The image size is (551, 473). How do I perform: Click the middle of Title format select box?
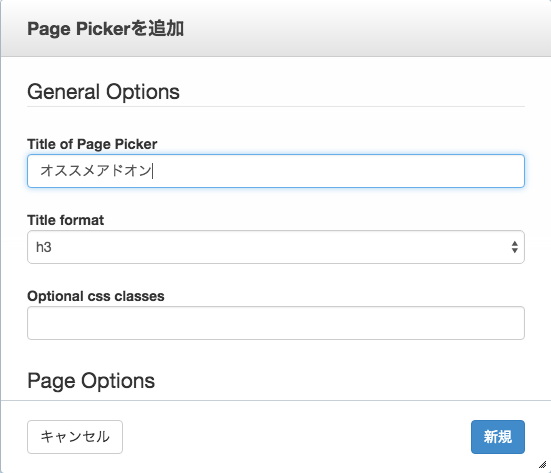(x=276, y=247)
